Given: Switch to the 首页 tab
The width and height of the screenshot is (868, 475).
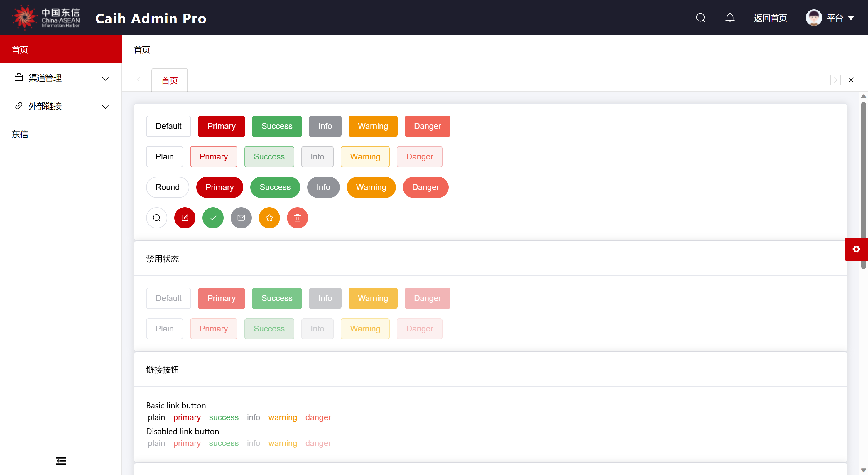Looking at the screenshot, I should [170, 80].
